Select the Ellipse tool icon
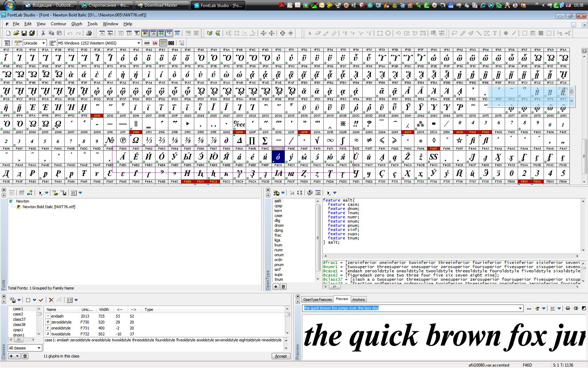588x368 pixels. [x=388, y=33]
